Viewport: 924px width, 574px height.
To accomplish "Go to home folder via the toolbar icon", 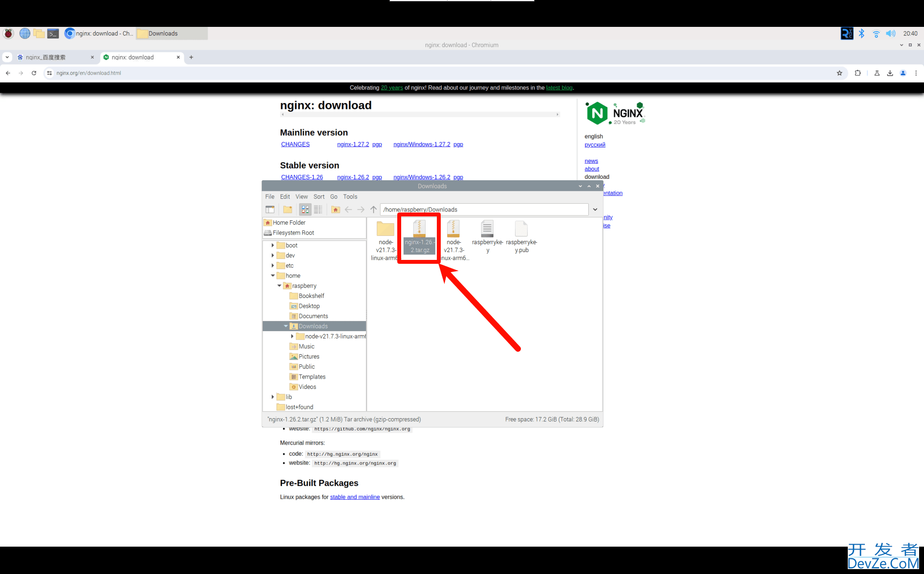I will [336, 210].
